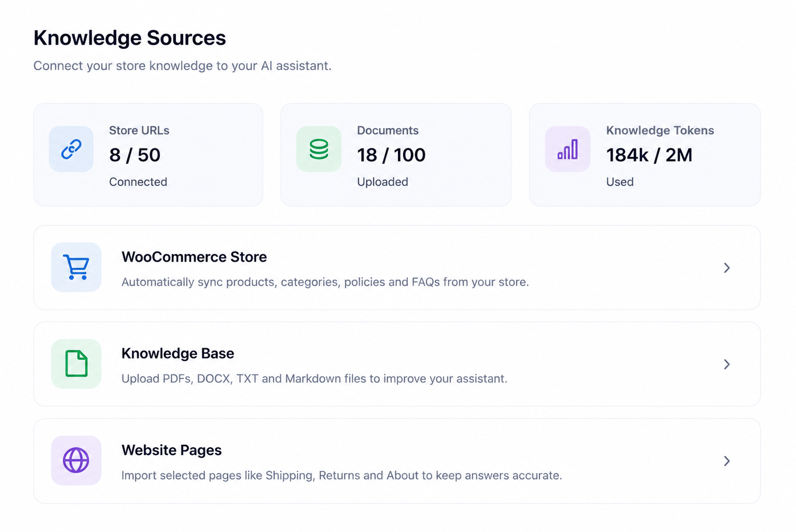The image size is (796, 532).
Task: Click the "18 / 100" Documents value
Action: pos(391,155)
